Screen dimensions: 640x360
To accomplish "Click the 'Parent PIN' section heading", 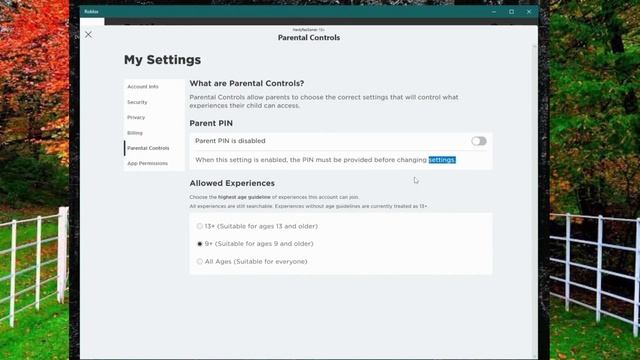I will [211, 123].
